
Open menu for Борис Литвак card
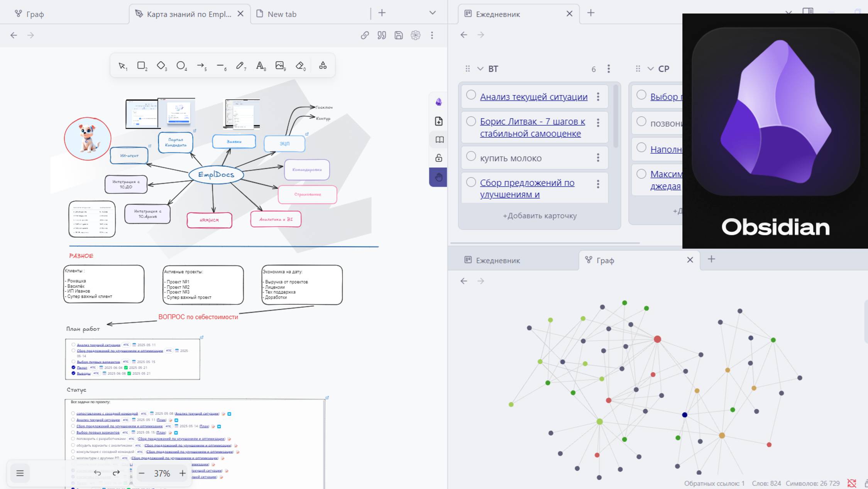pos(598,123)
